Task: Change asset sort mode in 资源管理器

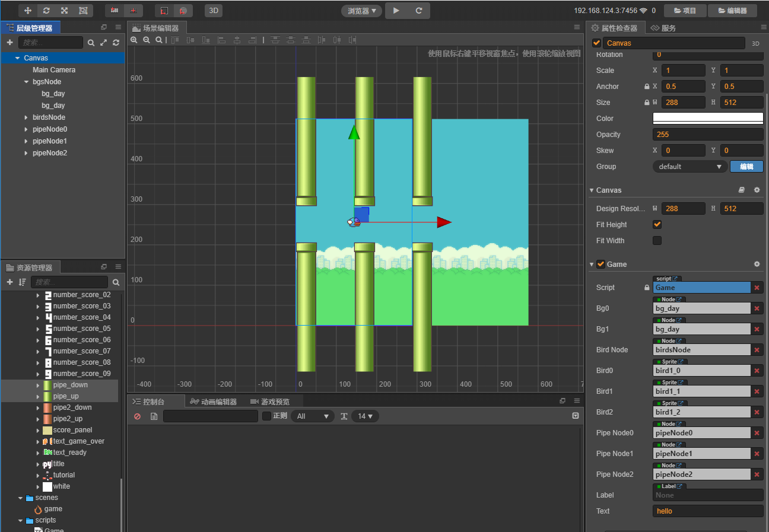Action: [x=23, y=282]
